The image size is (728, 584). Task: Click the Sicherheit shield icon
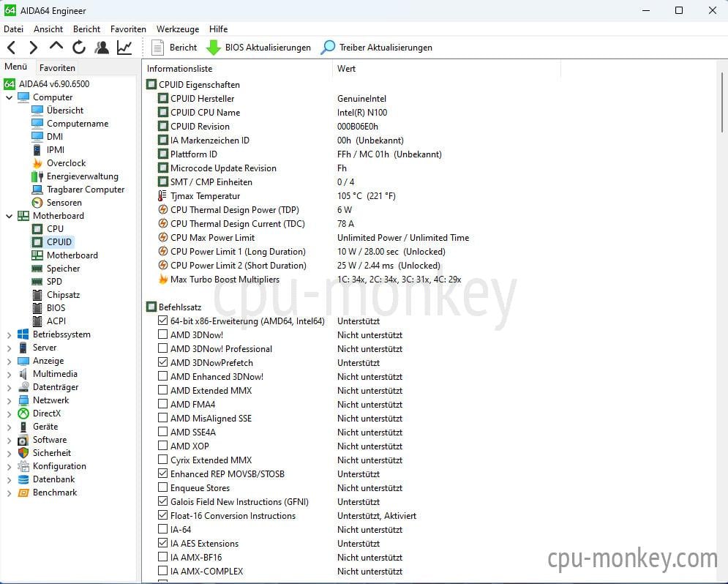point(23,452)
